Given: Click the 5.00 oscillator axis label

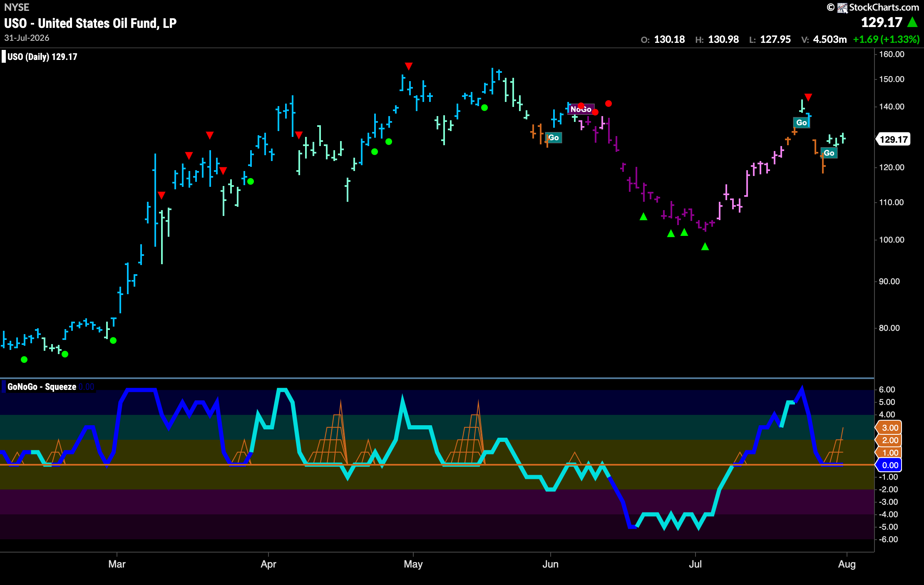Looking at the screenshot, I should pyautogui.click(x=887, y=402).
